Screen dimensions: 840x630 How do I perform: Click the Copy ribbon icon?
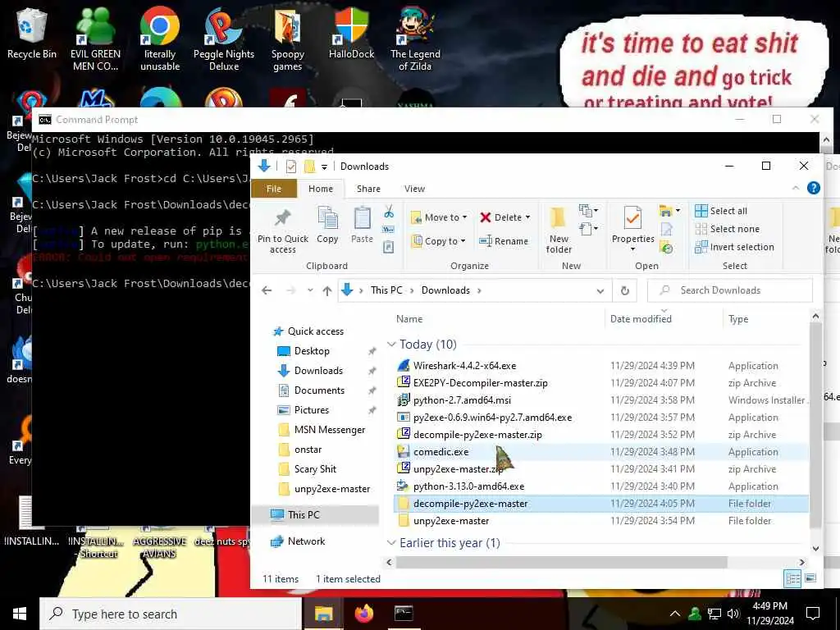click(327, 218)
